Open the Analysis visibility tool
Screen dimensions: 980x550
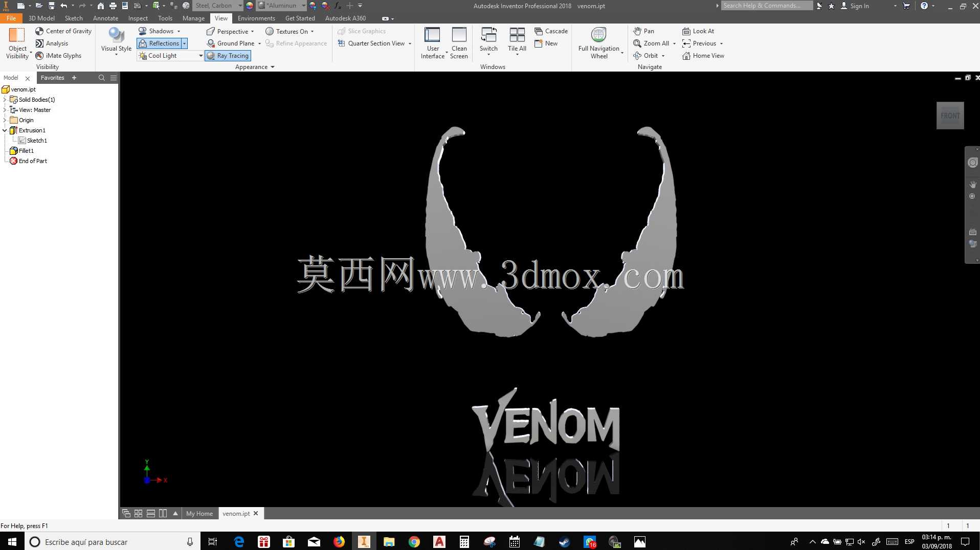52,43
